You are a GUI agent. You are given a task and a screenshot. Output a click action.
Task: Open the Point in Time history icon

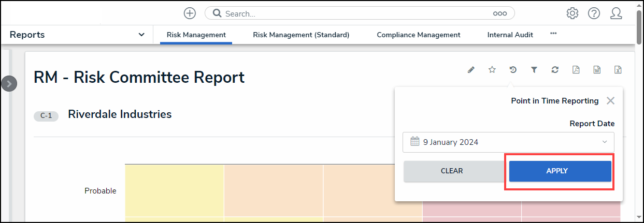(513, 70)
